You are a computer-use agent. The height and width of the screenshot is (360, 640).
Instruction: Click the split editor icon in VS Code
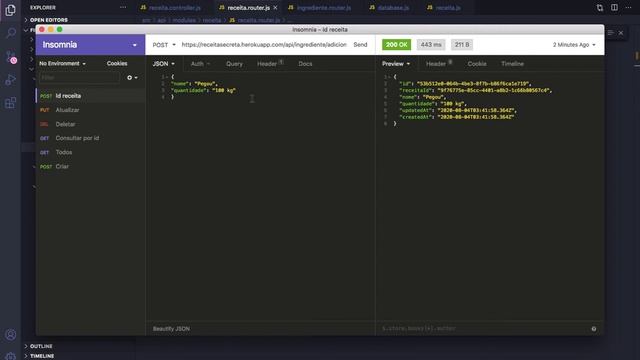click(614, 8)
